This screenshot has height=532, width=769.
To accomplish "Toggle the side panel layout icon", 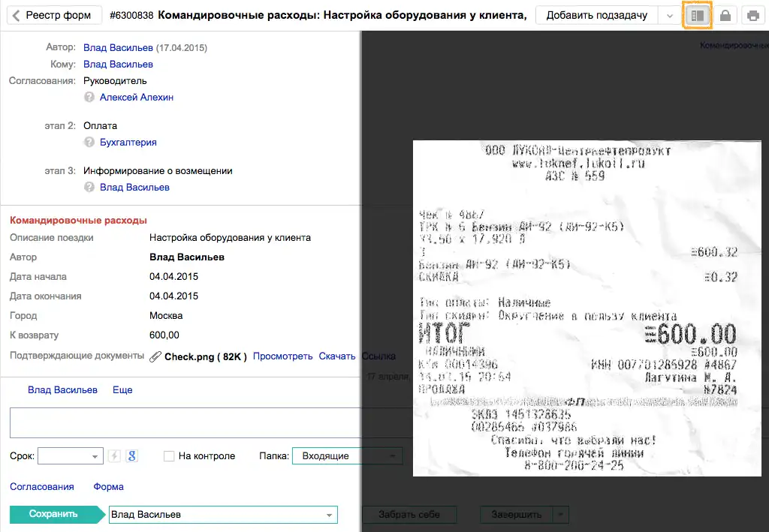I will tap(697, 16).
